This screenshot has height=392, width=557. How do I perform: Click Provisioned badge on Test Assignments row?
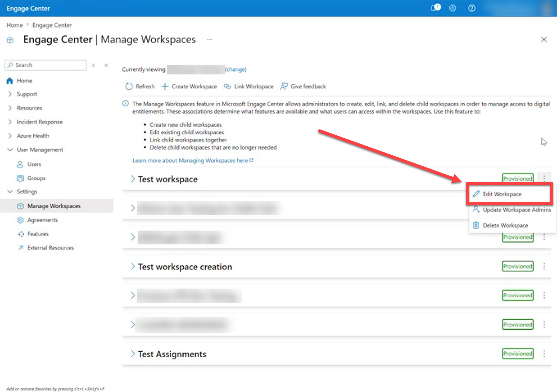pyautogui.click(x=518, y=354)
